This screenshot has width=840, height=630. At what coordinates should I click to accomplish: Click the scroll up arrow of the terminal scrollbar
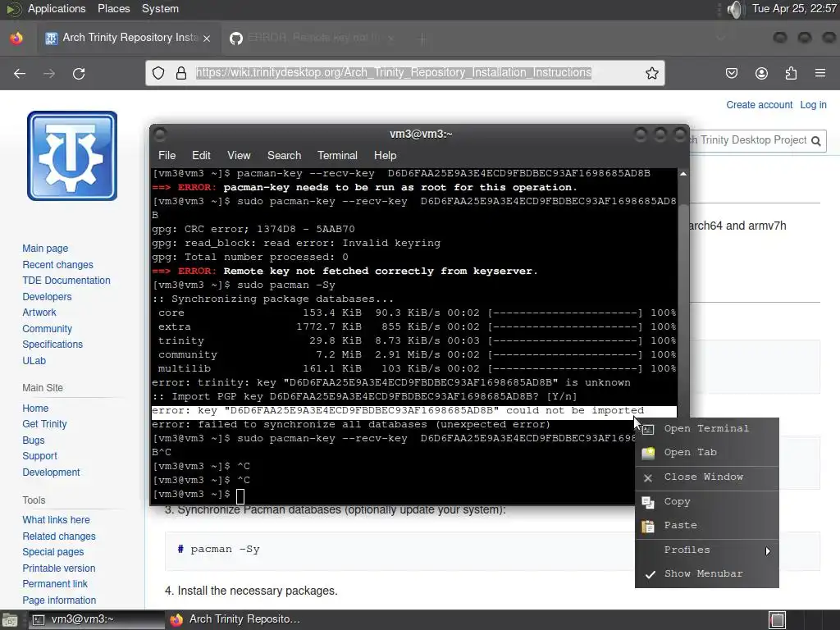tap(683, 174)
